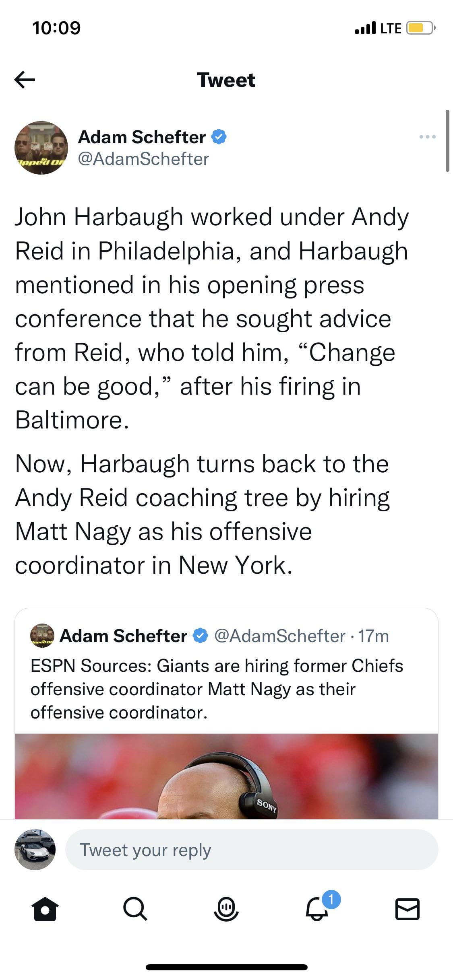Open the Spaces microphone tab

[226, 909]
